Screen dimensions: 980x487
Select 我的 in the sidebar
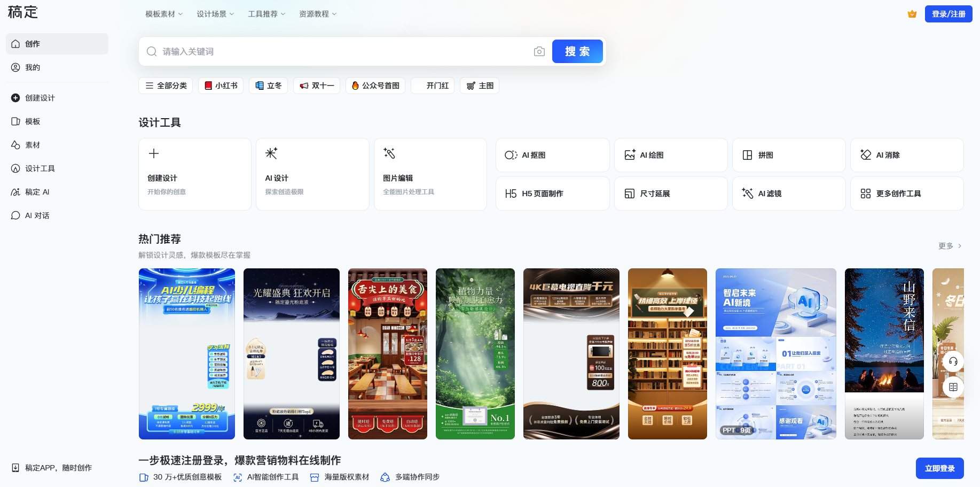(33, 67)
